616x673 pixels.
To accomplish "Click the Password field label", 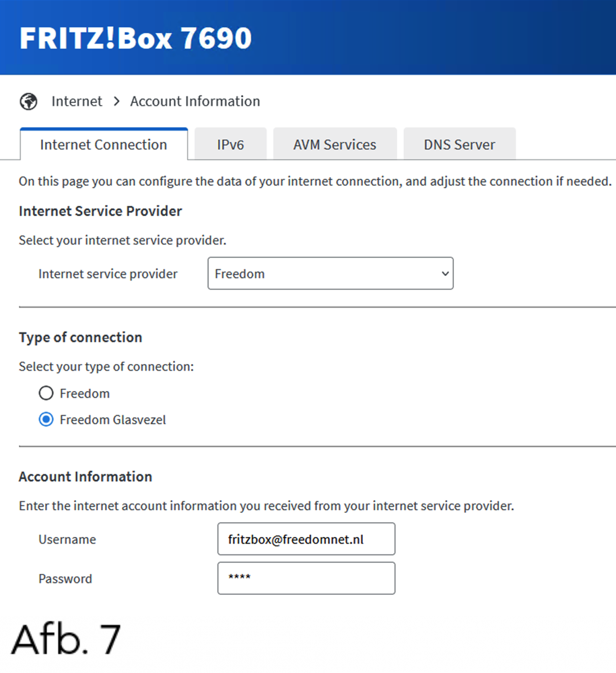I will 65,578.
